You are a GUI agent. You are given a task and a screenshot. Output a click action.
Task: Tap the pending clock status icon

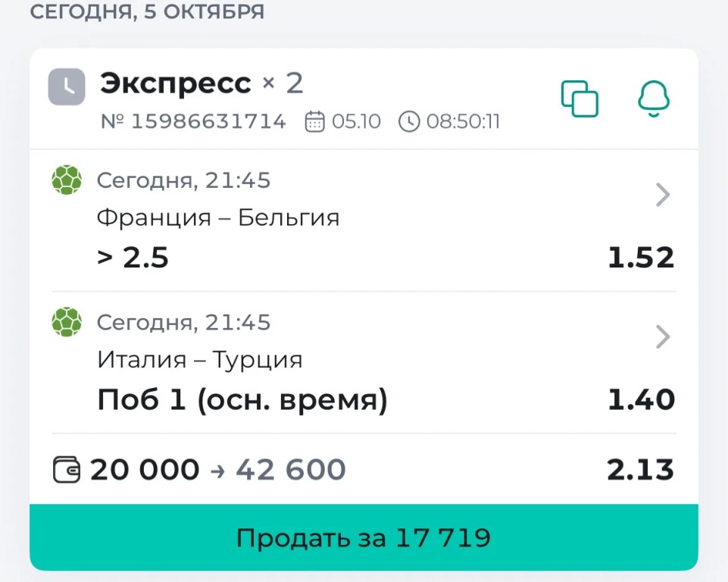[x=67, y=87]
